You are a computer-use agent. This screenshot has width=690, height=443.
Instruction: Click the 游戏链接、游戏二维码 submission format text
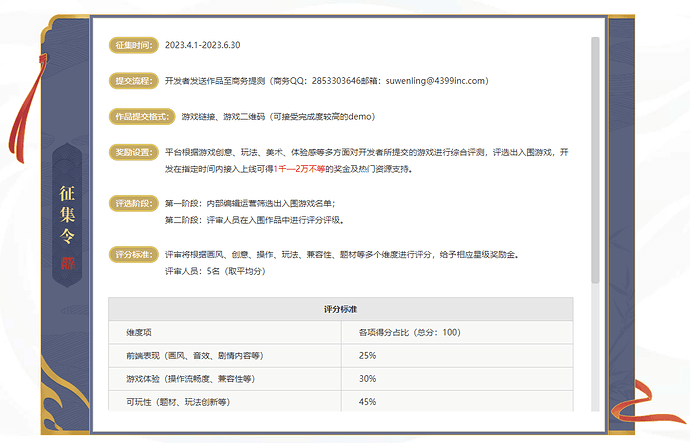278,117
